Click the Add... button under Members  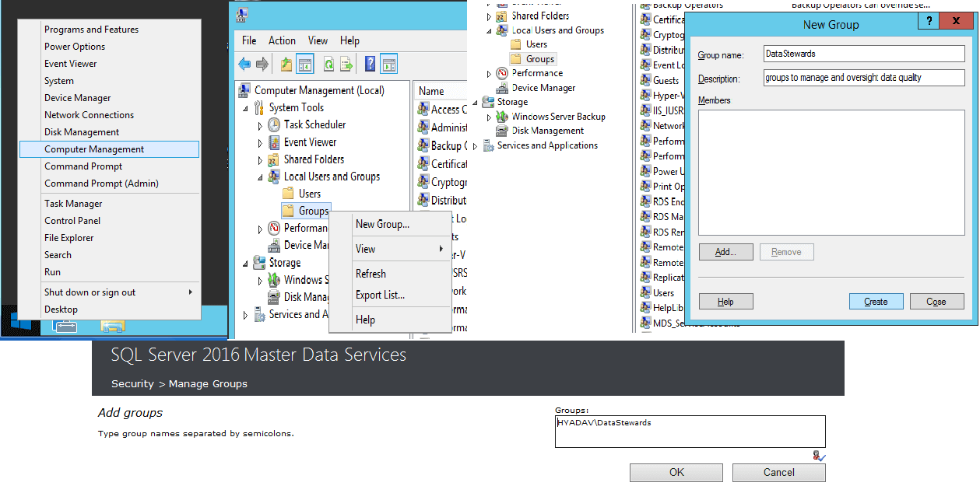(x=725, y=252)
